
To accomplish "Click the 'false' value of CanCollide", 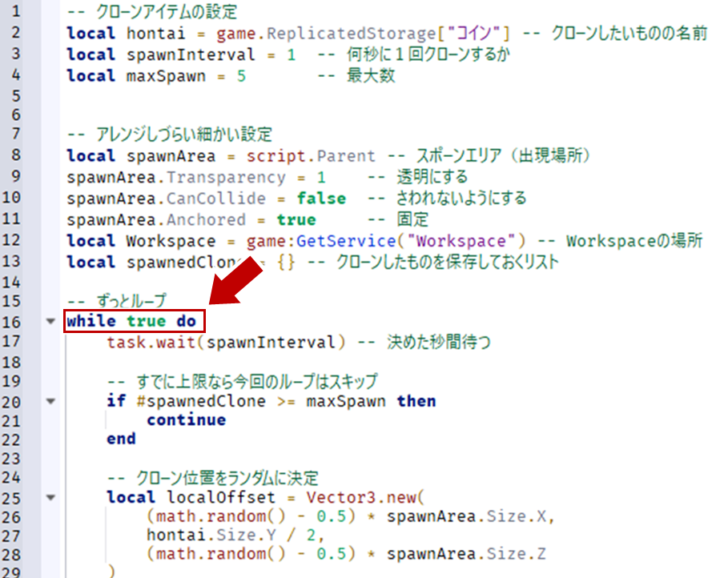I will click(321, 199).
